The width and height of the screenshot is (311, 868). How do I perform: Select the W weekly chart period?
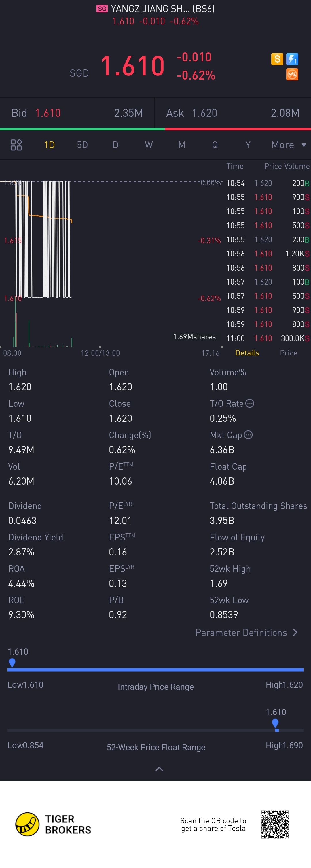149,145
